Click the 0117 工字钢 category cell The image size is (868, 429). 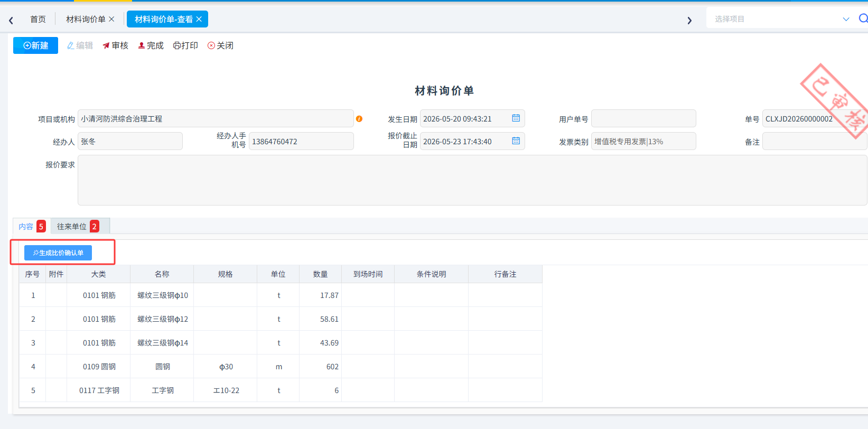[99, 390]
